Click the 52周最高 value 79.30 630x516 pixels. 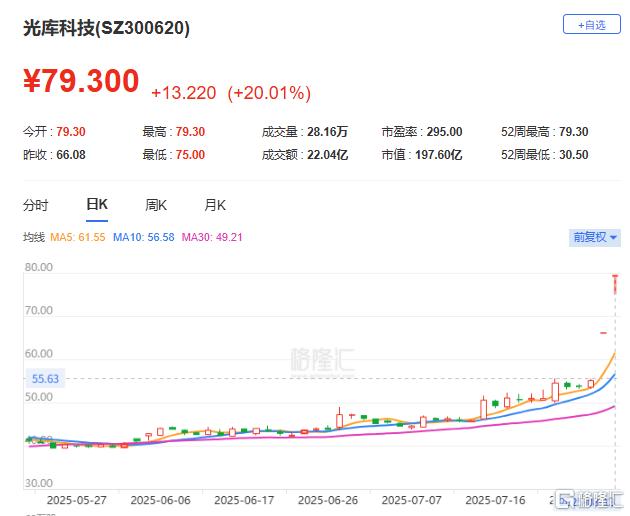pyautogui.click(x=573, y=132)
